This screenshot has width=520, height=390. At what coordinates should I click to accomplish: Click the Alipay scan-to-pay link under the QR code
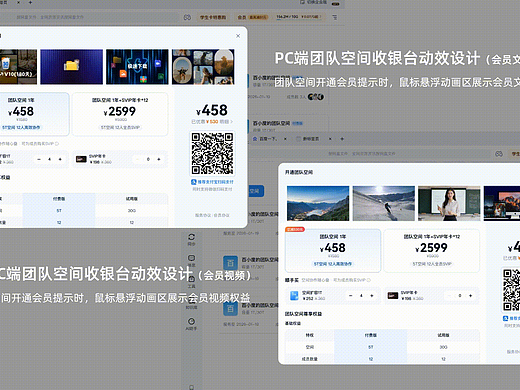click(212, 182)
